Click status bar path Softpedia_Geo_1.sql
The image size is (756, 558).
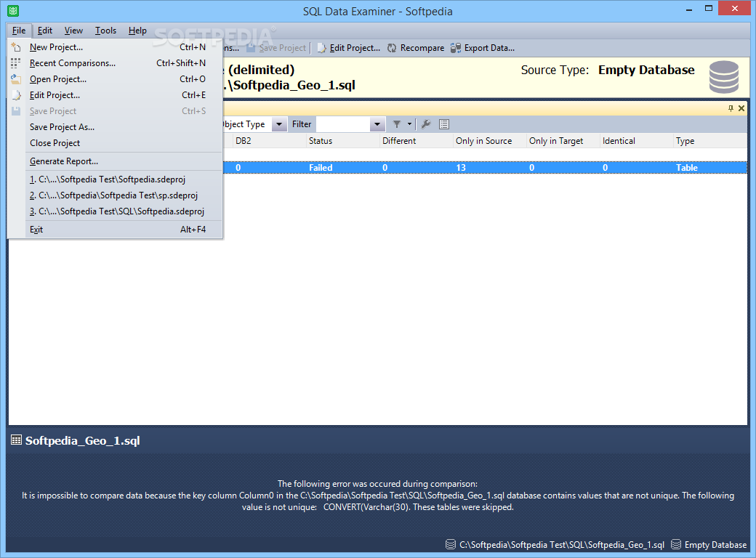(x=562, y=545)
